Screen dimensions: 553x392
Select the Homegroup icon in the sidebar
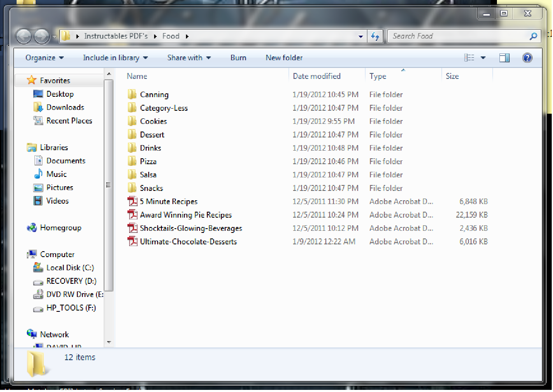pyautogui.click(x=32, y=228)
